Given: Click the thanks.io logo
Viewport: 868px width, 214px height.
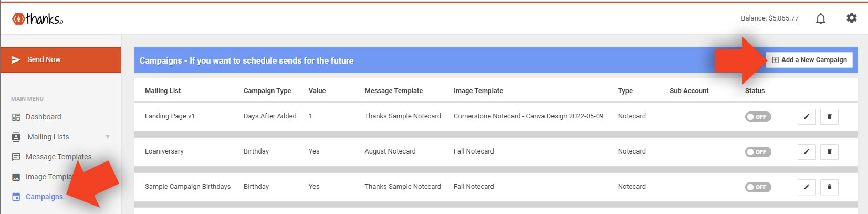Looking at the screenshot, I should 37,19.
